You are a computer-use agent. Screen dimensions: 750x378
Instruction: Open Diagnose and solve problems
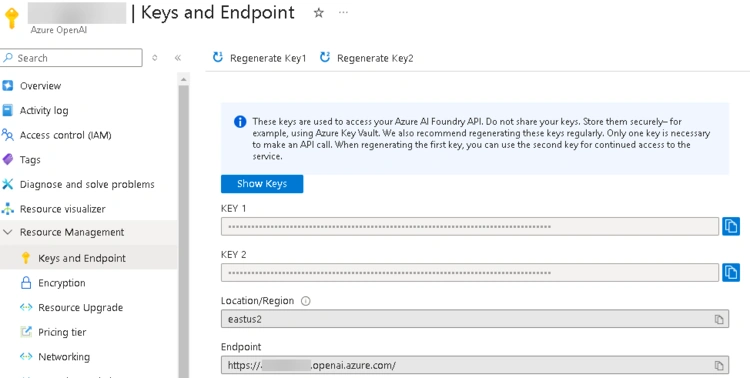(x=87, y=184)
